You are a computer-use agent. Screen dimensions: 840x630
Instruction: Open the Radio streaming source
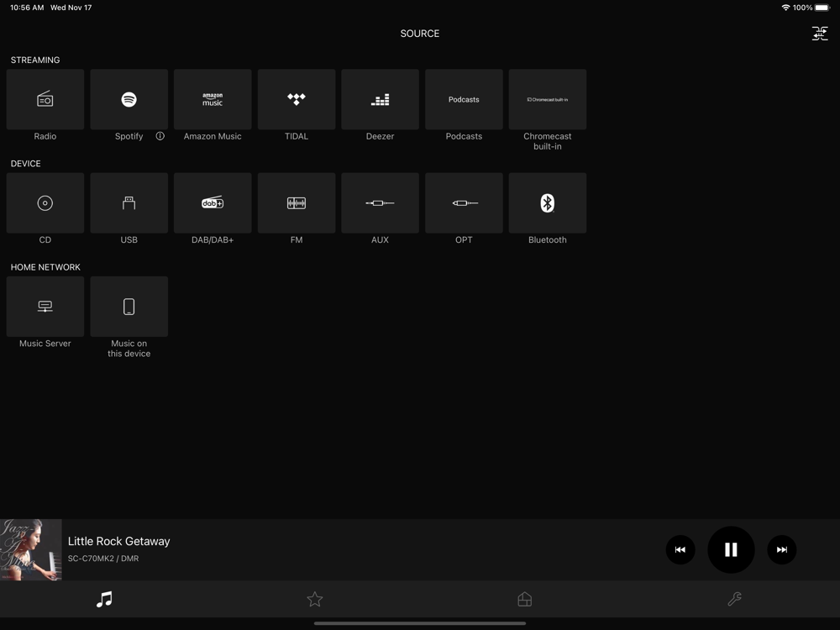[45, 99]
